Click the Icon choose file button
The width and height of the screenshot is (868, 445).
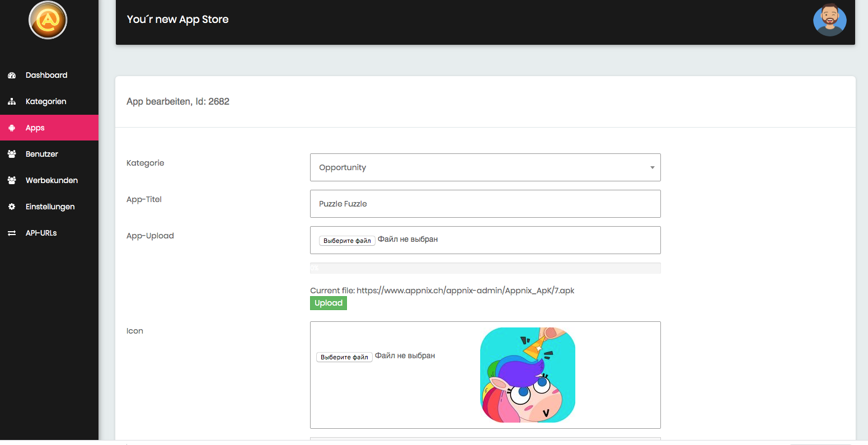tap(344, 357)
